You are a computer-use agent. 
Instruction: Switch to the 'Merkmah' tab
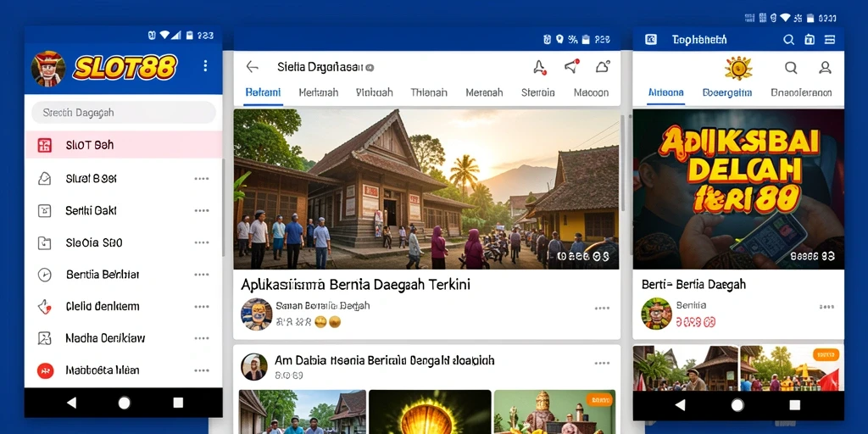(x=319, y=92)
